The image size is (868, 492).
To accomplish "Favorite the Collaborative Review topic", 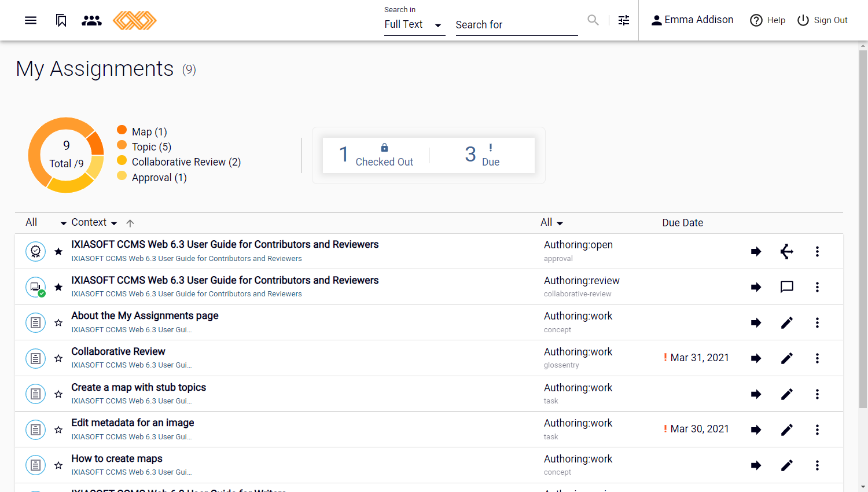I will tap(58, 358).
